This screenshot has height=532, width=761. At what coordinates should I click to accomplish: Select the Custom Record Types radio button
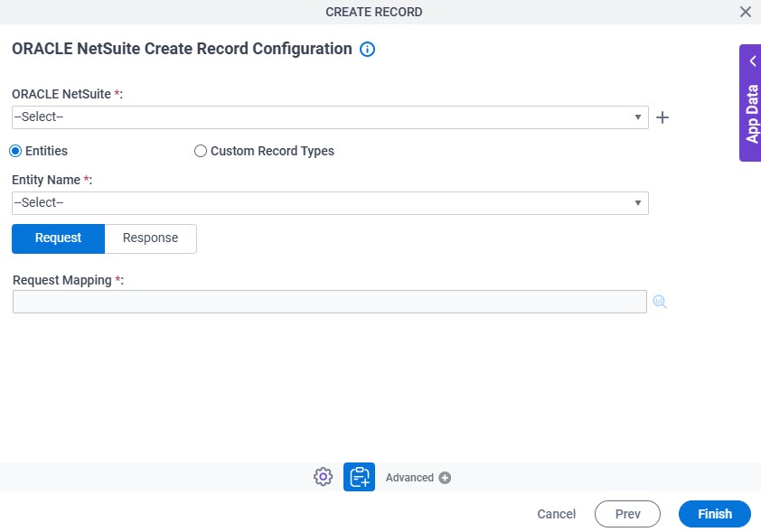pyautogui.click(x=201, y=151)
